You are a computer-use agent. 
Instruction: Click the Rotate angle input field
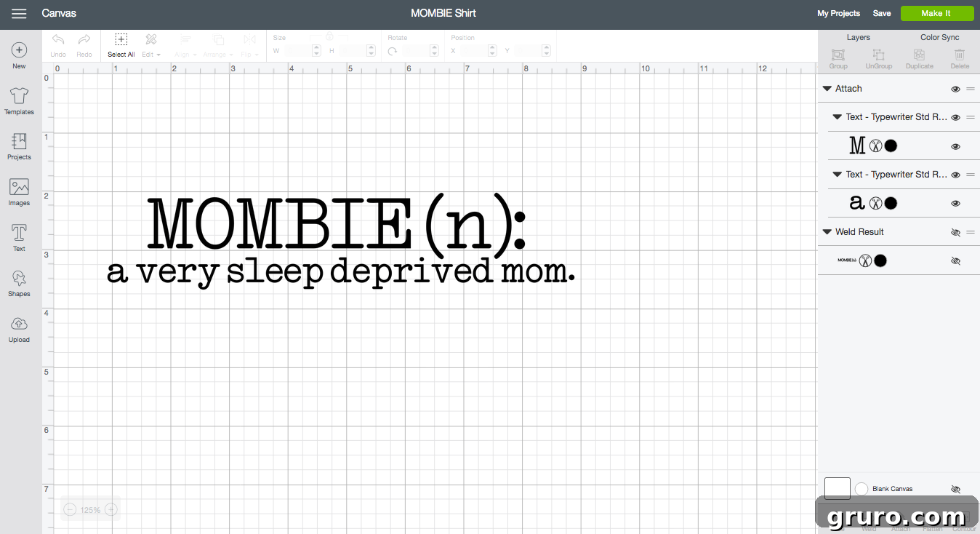(x=416, y=51)
